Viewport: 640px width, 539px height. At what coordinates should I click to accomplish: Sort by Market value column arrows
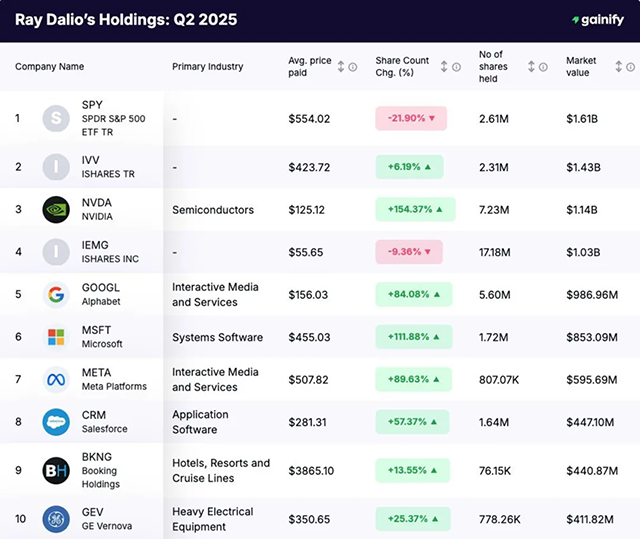[x=619, y=67]
